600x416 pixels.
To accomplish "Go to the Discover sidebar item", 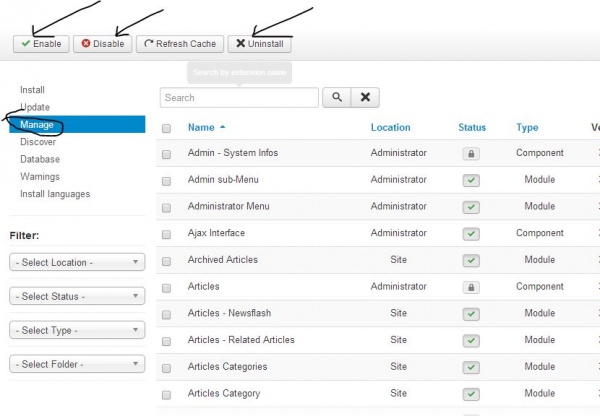I will (38, 142).
